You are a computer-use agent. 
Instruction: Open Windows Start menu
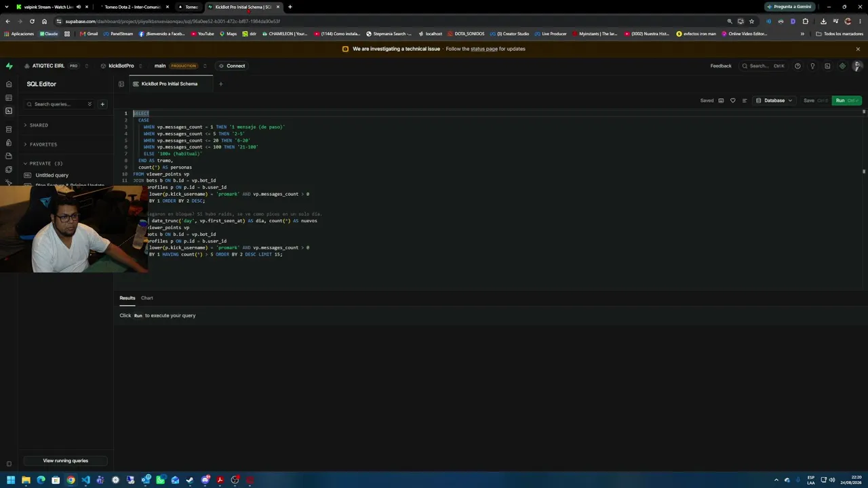[11, 481]
